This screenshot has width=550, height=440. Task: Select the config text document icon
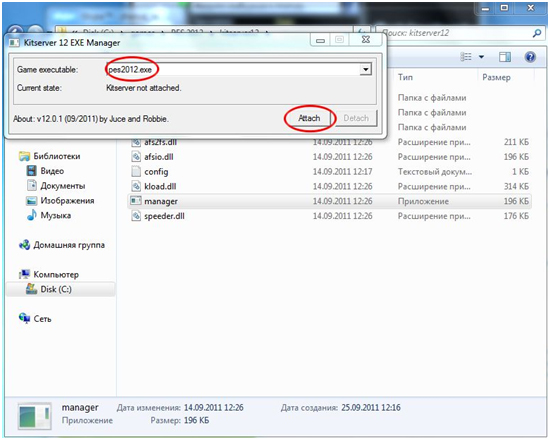pos(136,172)
